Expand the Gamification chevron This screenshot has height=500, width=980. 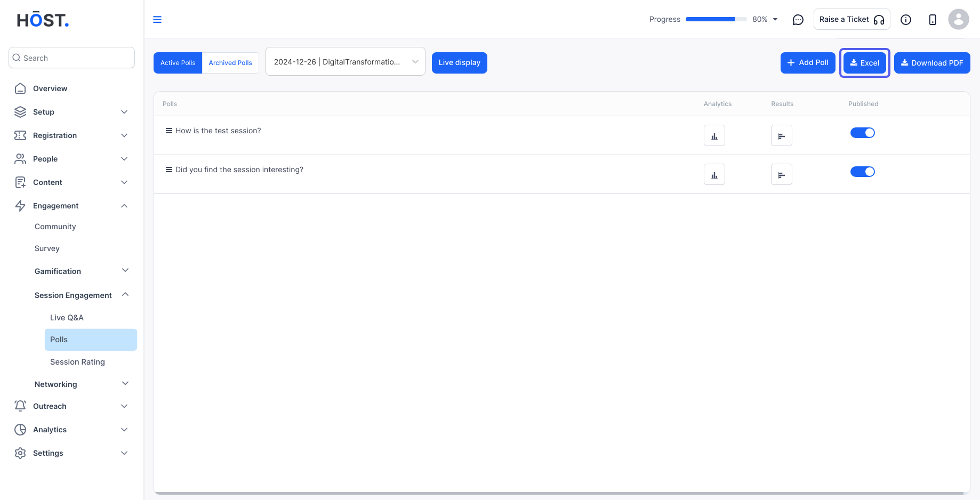coord(125,270)
